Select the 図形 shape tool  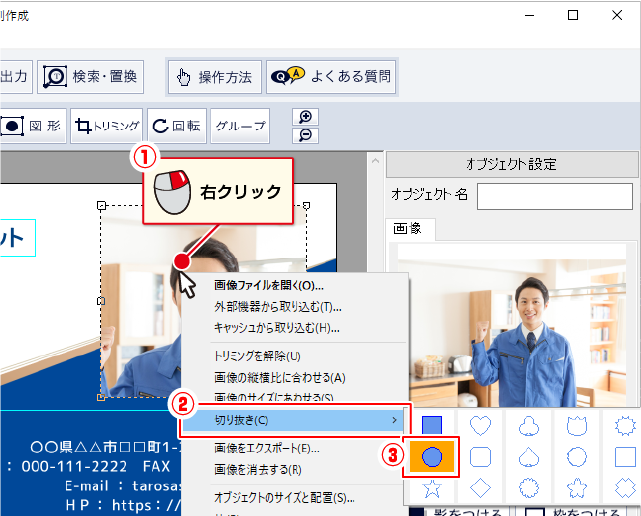click(x=32, y=126)
